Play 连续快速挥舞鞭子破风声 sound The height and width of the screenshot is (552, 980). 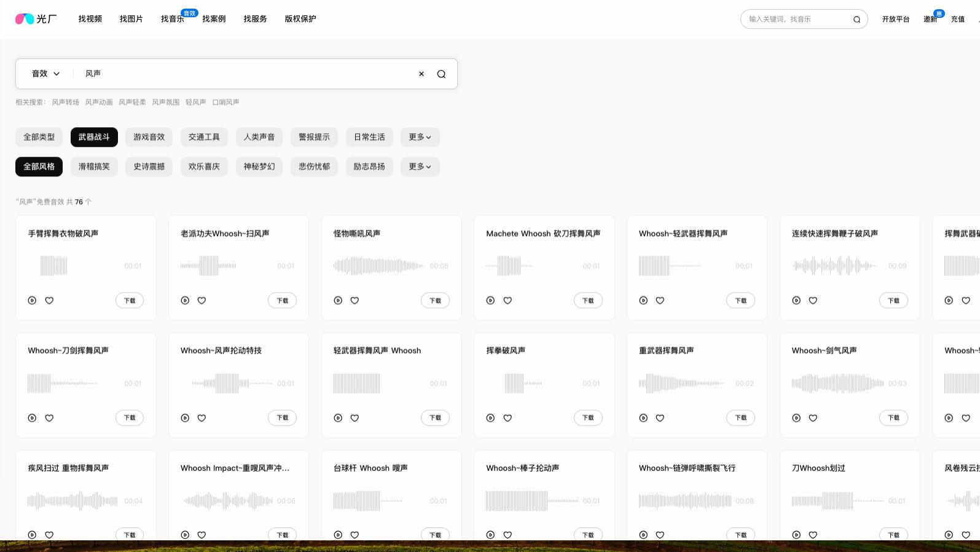point(796,301)
